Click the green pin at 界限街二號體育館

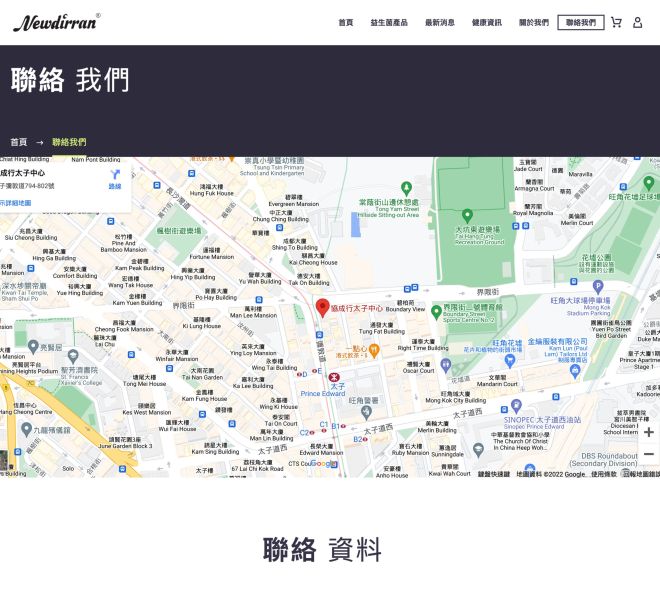(436, 312)
